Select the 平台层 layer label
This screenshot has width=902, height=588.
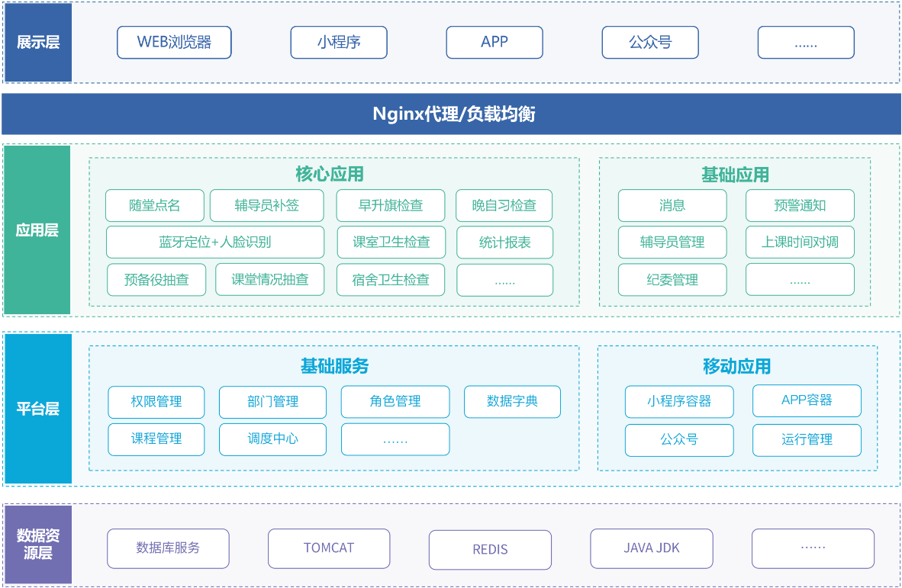(x=38, y=409)
